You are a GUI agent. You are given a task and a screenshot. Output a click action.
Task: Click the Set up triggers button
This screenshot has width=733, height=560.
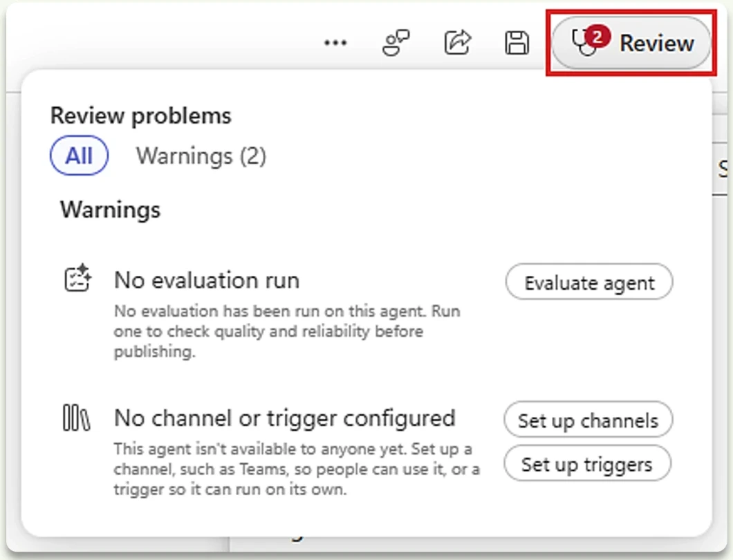[587, 463]
